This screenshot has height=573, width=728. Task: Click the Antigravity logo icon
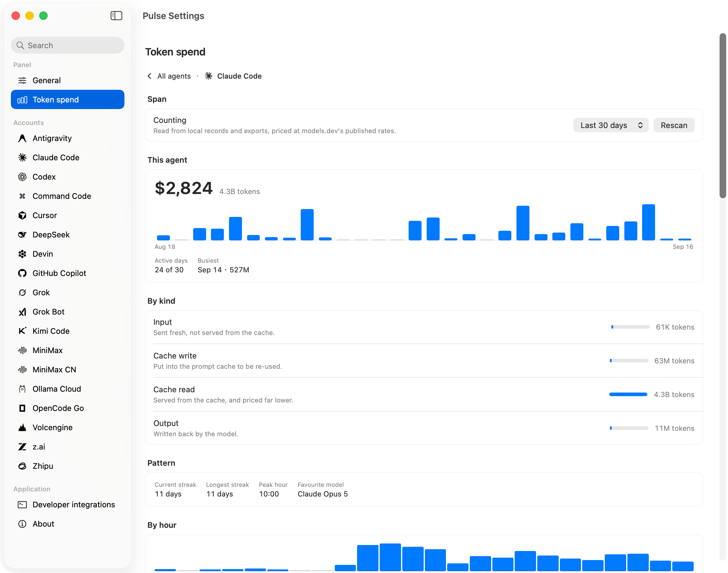click(x=22, y=138)
